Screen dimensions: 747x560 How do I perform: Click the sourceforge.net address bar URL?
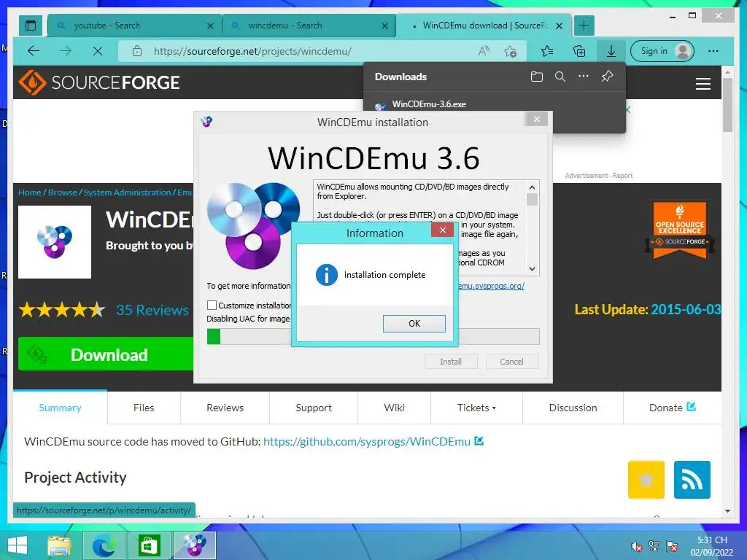tap(252, 51)
